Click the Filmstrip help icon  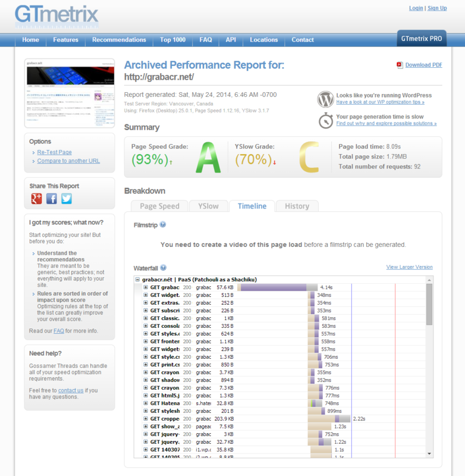[x=163, y=225]
